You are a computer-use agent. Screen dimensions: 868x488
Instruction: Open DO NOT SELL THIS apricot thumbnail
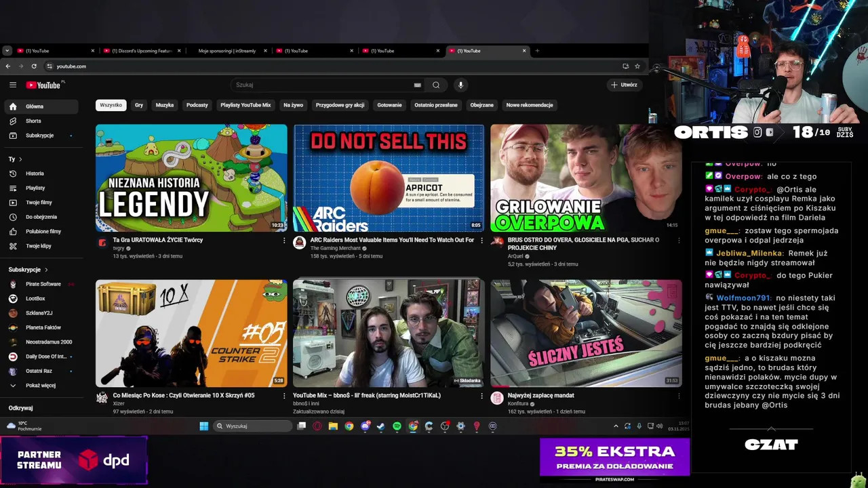pos(389,178)
